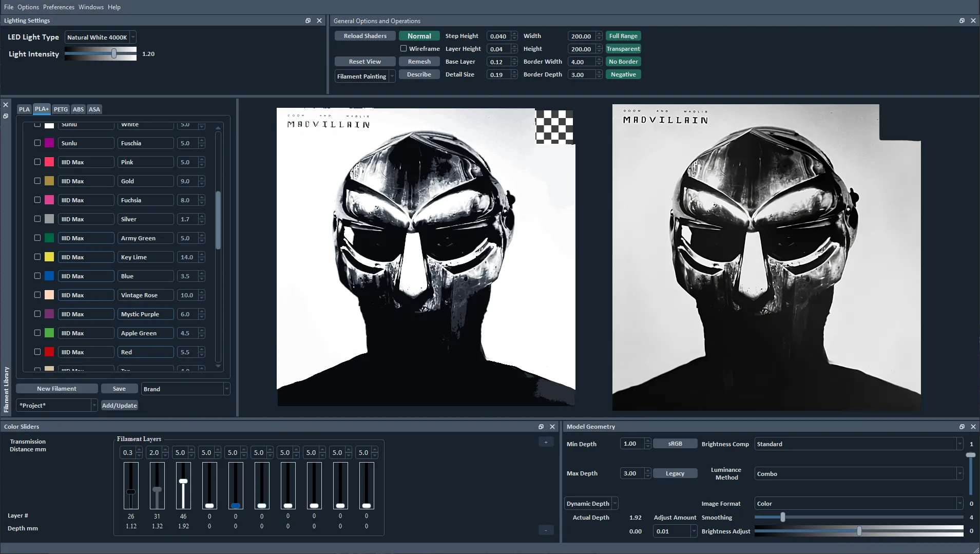
Task: Expand the Brand dropdown
Action: pyautogui.click(x=226, y=389)
